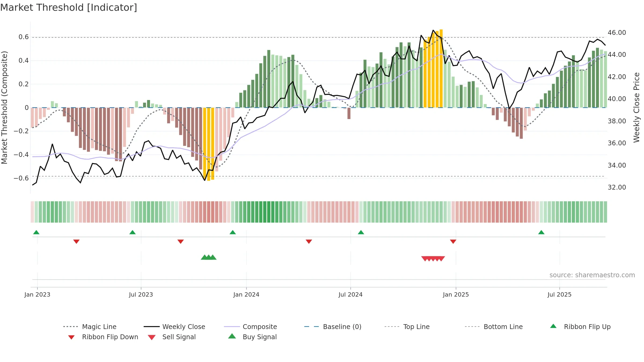Toggle the Magic Line legend entry
Screen dimensions: 644x362
click(x=90, y=327)
